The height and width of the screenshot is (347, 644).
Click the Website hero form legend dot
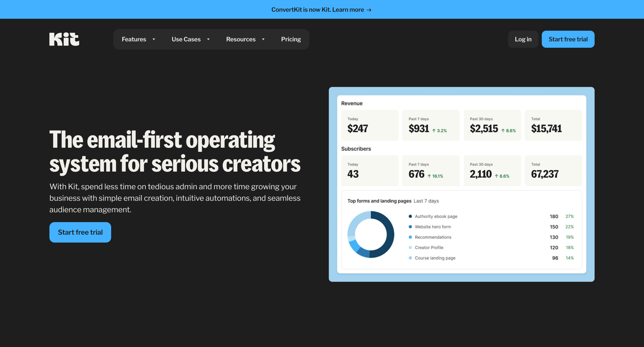410,227
